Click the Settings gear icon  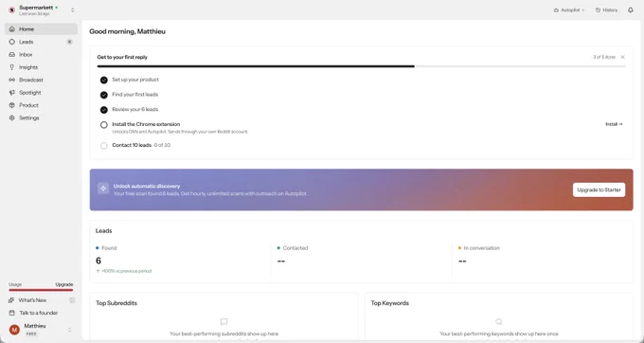coord(12,117)
